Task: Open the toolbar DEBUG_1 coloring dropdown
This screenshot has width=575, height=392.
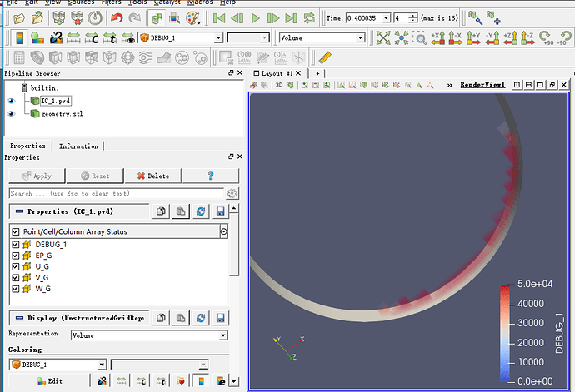Action: (180, 37)
